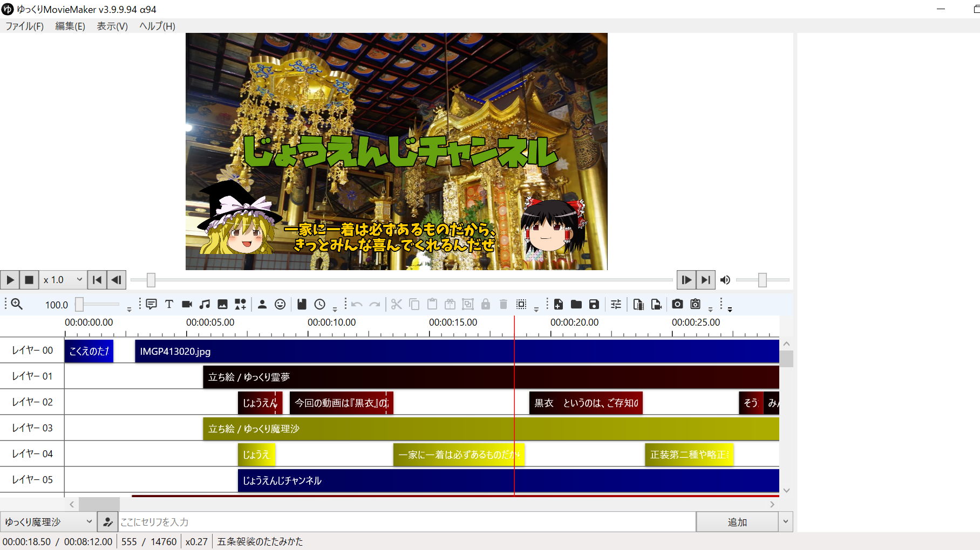Toggle the voice character edit icon beside input

pos(108,522)
